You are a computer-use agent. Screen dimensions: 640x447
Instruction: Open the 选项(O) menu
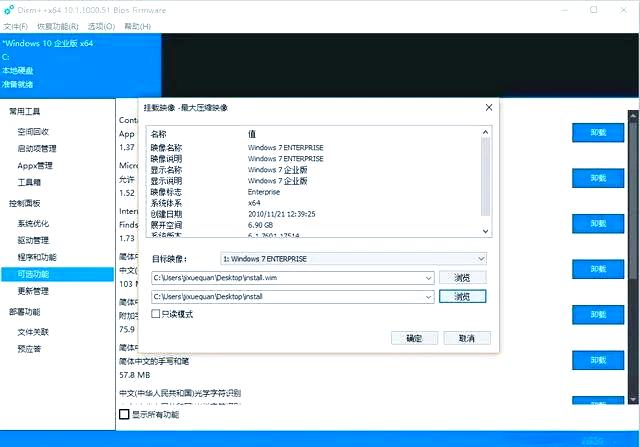tap(101, 27)
